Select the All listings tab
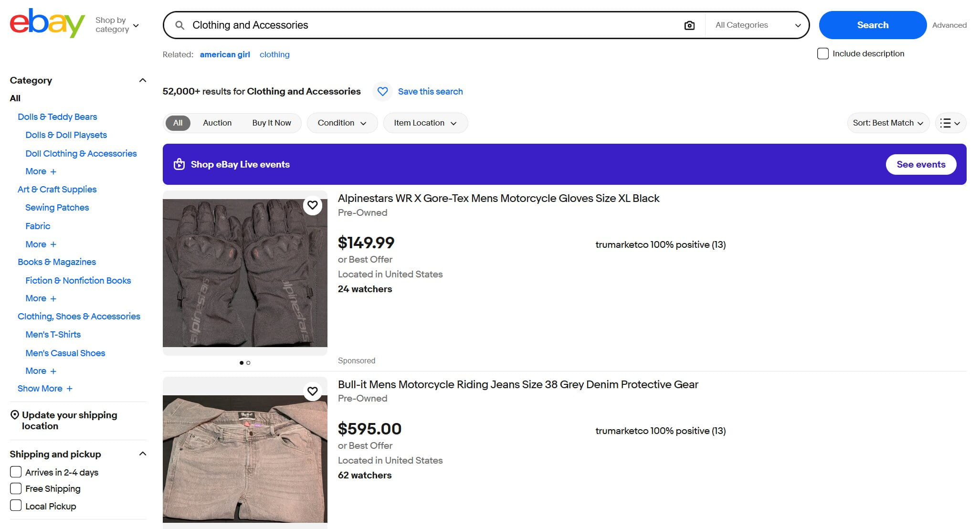The width and height of the screenshot is (980, 529). [178, 123]
